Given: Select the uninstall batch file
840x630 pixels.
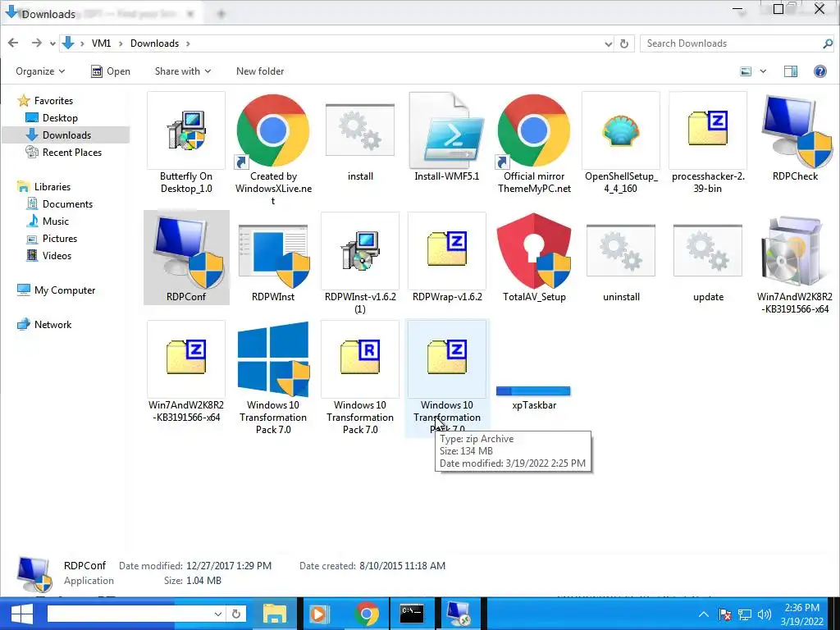Looking at the screenshot, I should coord(621,251).
